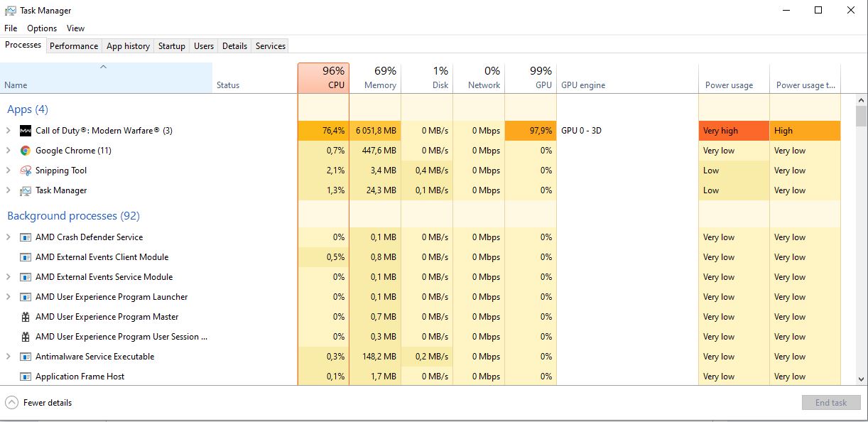Image resolution: width=868 pixels, height=422 pixels.
Task: Click the Call of Duty: Modern Warfare app icon
Action: 26,131
